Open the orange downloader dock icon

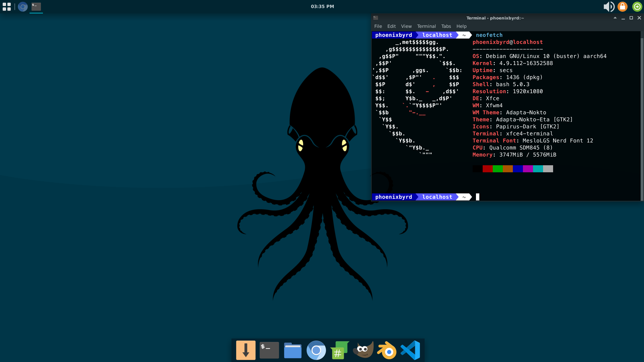tap(246, 350)
